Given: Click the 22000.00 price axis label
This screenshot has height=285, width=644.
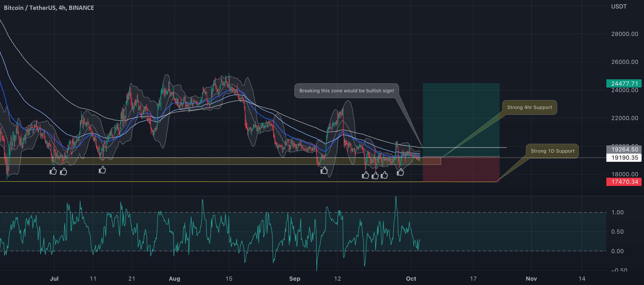Looking at the screenshot, I should (624, 118).
